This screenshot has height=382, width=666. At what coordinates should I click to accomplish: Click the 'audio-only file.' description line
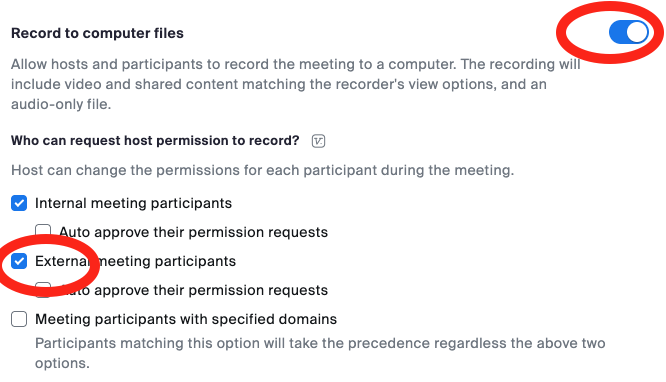click(61, 104)
